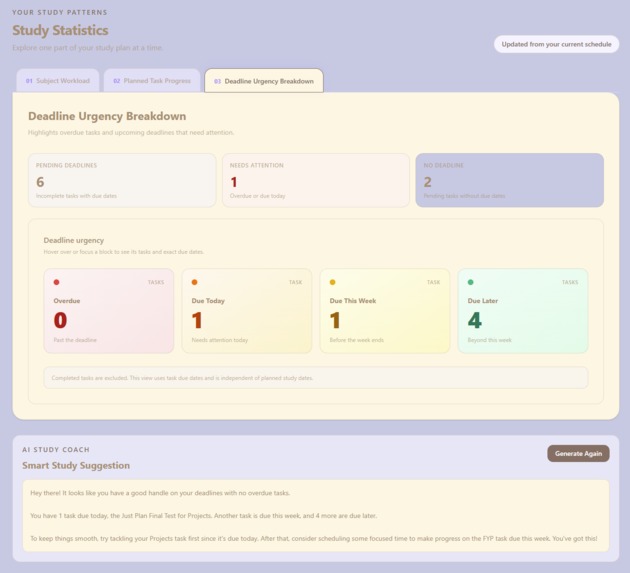Click the 'Beyond this week' caption
Viewport: 630px width, 573px height.
[489, 340]
